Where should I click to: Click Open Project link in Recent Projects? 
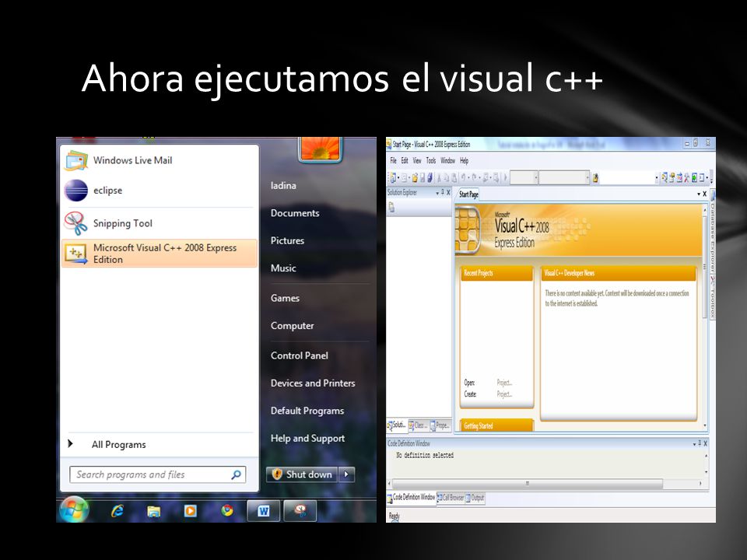[504, 383]
